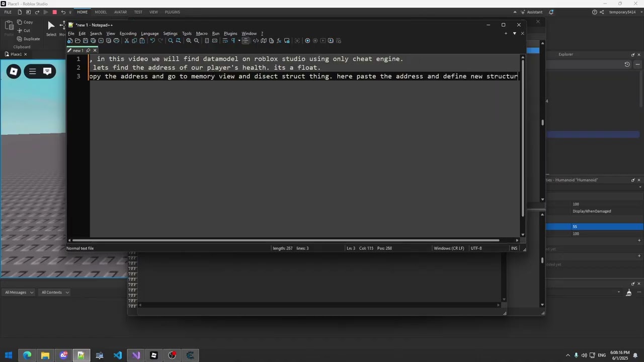This screenshot has height=362, width=644.
Task: Open the Notepad++ Encoding menu
Action: (128, 34)
